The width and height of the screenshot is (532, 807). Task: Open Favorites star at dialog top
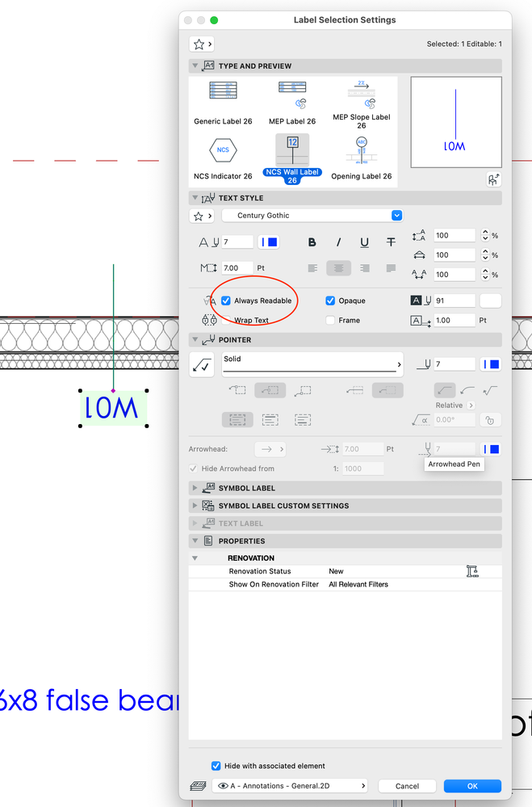(202, 44)
